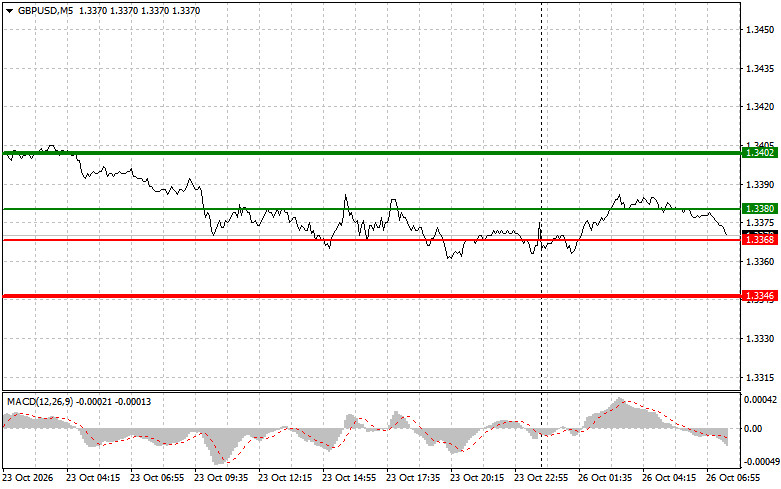
Task: Click the 23 Oct 12:15 time label
Action: coord(285,478)
